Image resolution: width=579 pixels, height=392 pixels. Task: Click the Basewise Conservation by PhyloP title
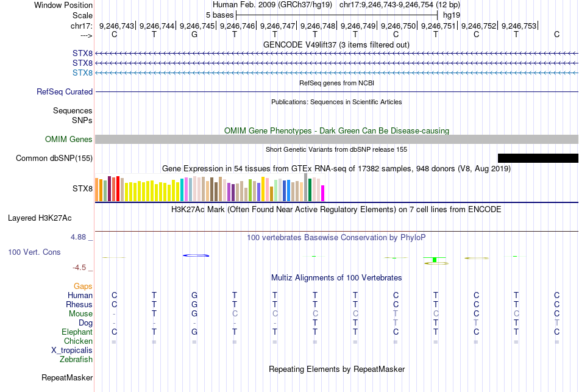[336, 238]
